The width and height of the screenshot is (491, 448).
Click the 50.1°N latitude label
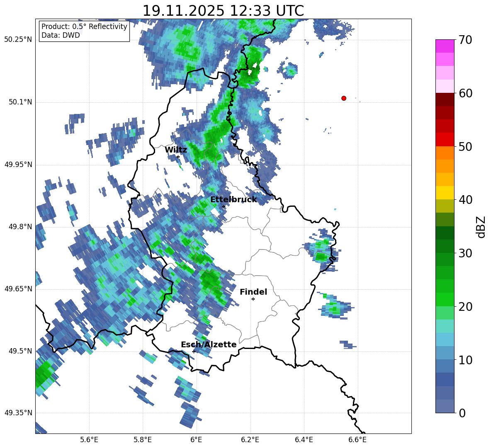tap(21, 102)
